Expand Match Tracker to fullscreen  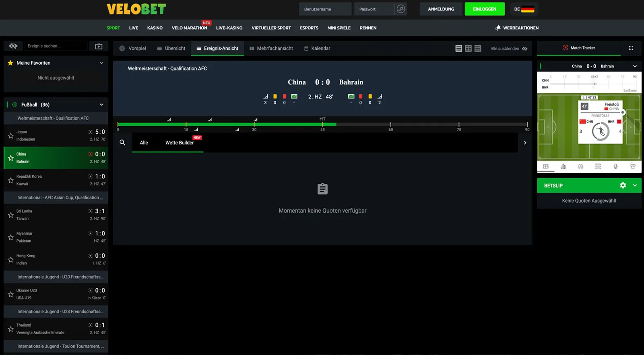pos(631,48)
